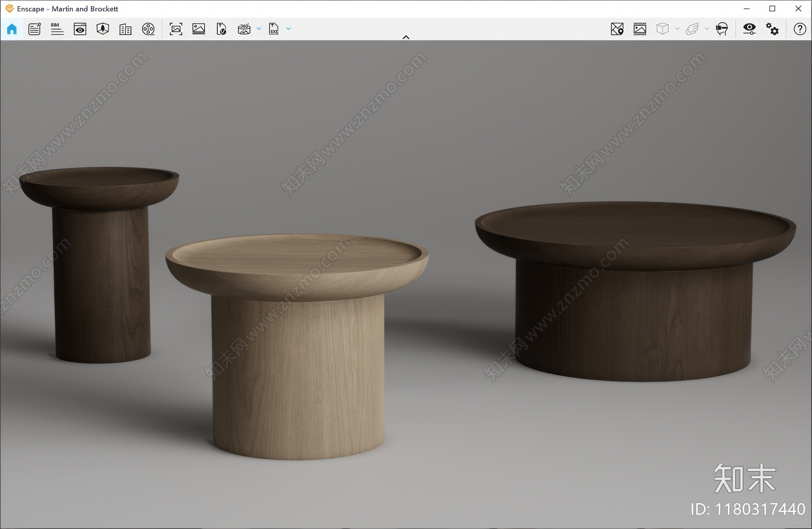The width and height of the screenshot is (812, 529).
Task: Open dropdown next to cube icon
Action: pyautogui.click(x=677, y=29)
